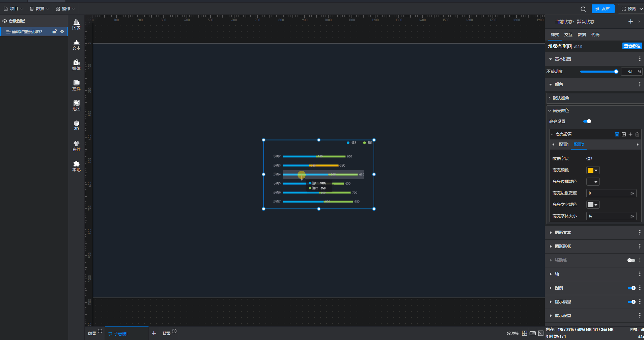Disable the 提示信息 tooltip toggle
The image size is (644, 340).
click(632, 302)
